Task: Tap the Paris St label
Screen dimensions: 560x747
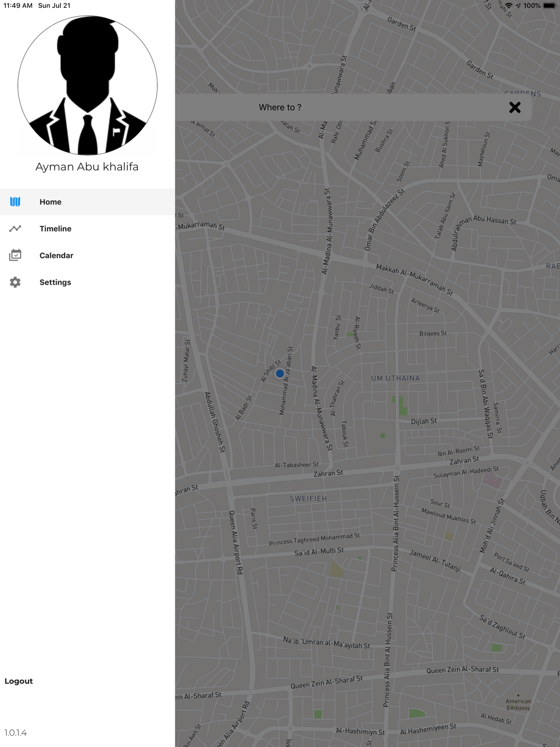Action: coord(254,519)
